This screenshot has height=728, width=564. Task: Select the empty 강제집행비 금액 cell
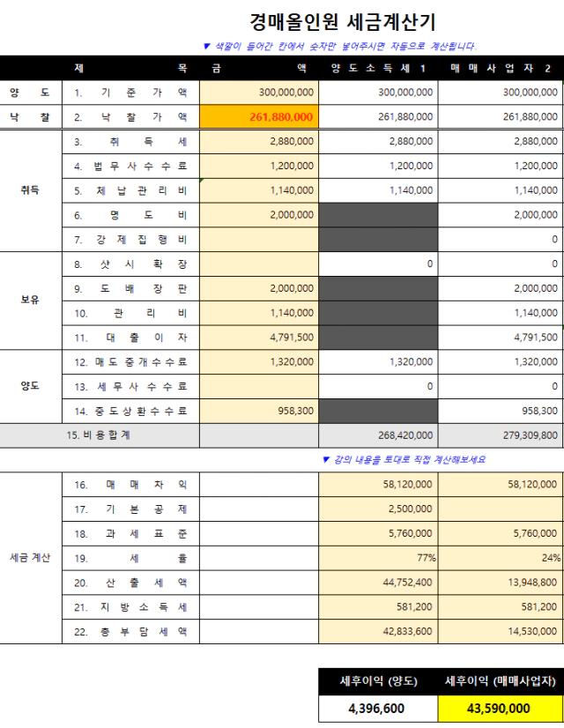tap(259, 240)
